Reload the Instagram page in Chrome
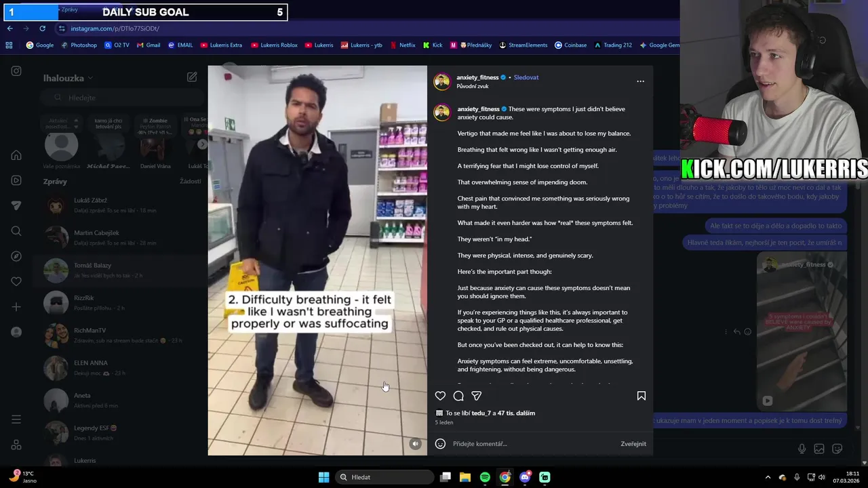The height and width of the screenshot is (488, 868). (x=42, y=28)
